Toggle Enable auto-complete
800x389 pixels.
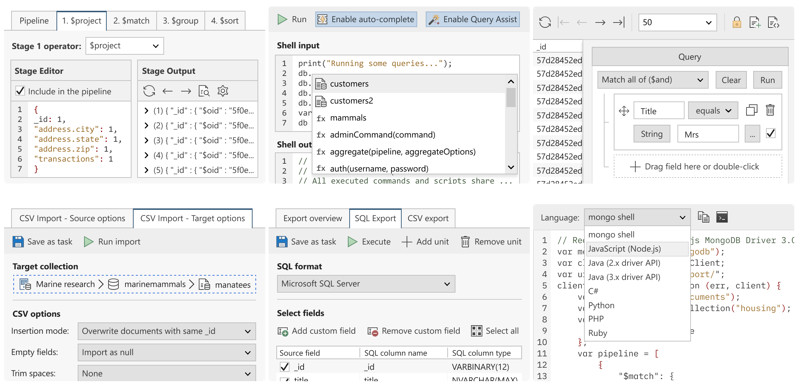pos(366,19)
